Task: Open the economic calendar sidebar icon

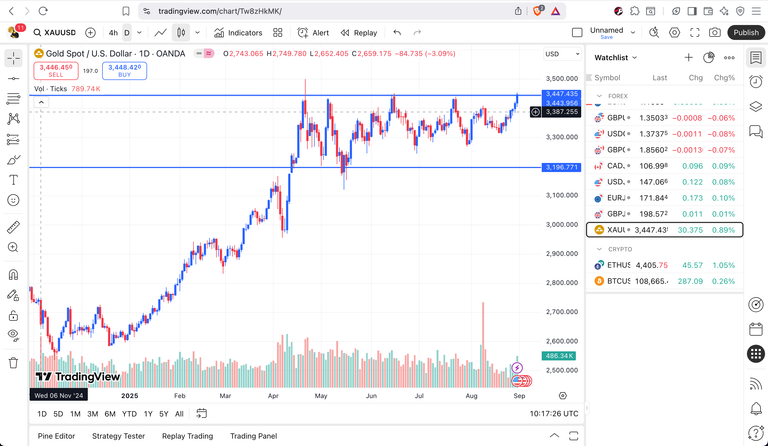Action: pos(756,329)
